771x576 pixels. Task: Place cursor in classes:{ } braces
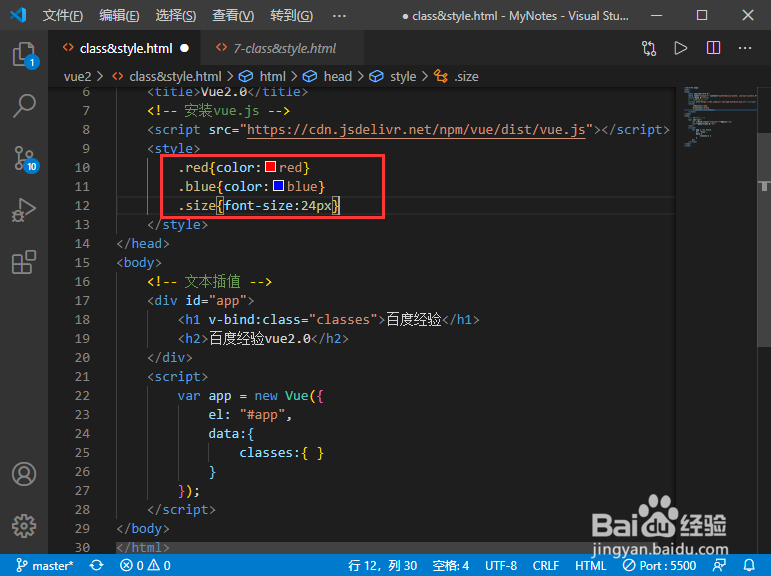[313, 453]
